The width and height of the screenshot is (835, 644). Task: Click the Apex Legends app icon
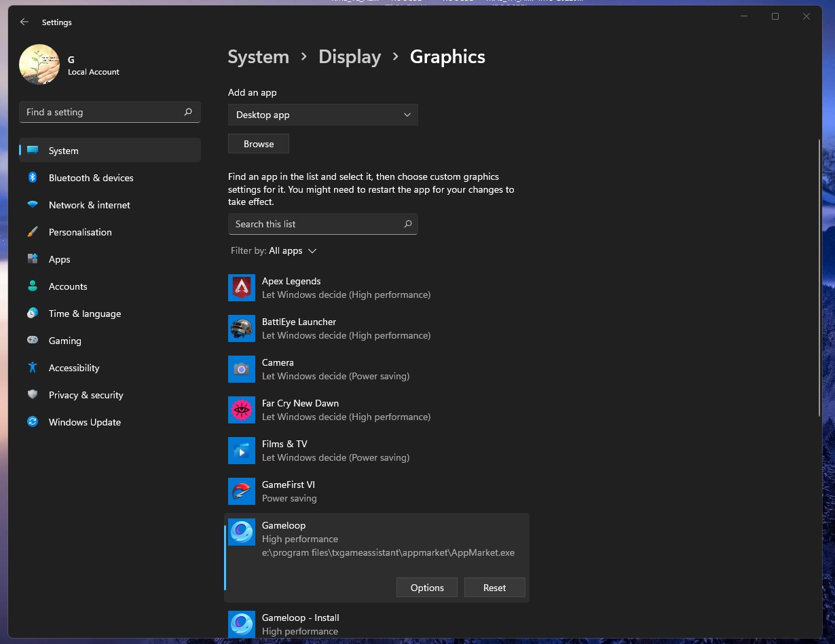click(x=242, y=288)
